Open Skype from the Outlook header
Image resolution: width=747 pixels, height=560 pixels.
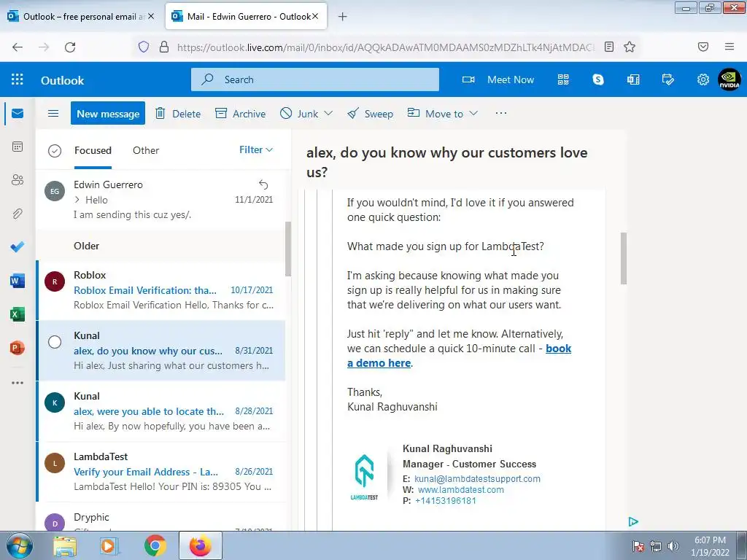[598, 79]
